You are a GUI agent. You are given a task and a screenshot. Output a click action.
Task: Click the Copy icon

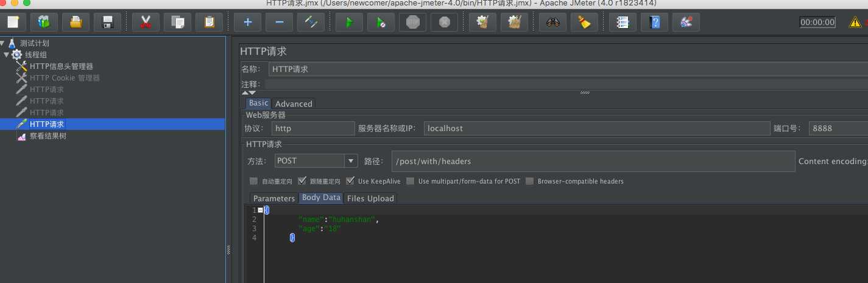pos(177,22)
